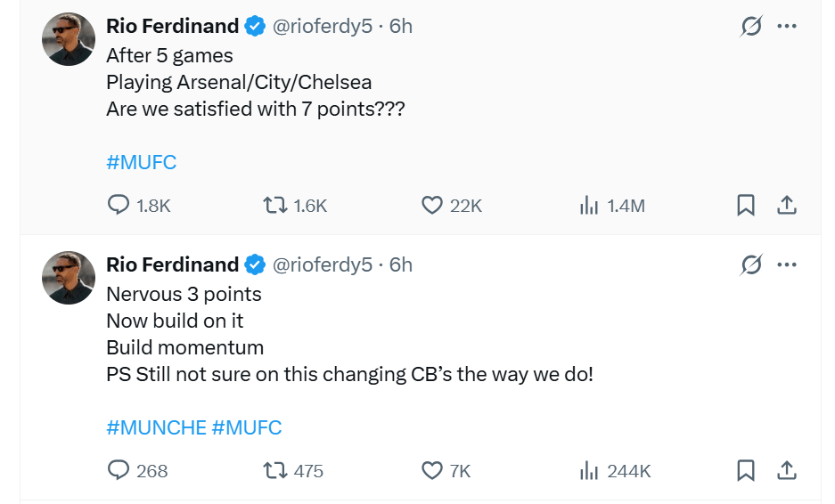Open more options on first tweet
Screen dimensions: 835x504
tap(786, 27)
